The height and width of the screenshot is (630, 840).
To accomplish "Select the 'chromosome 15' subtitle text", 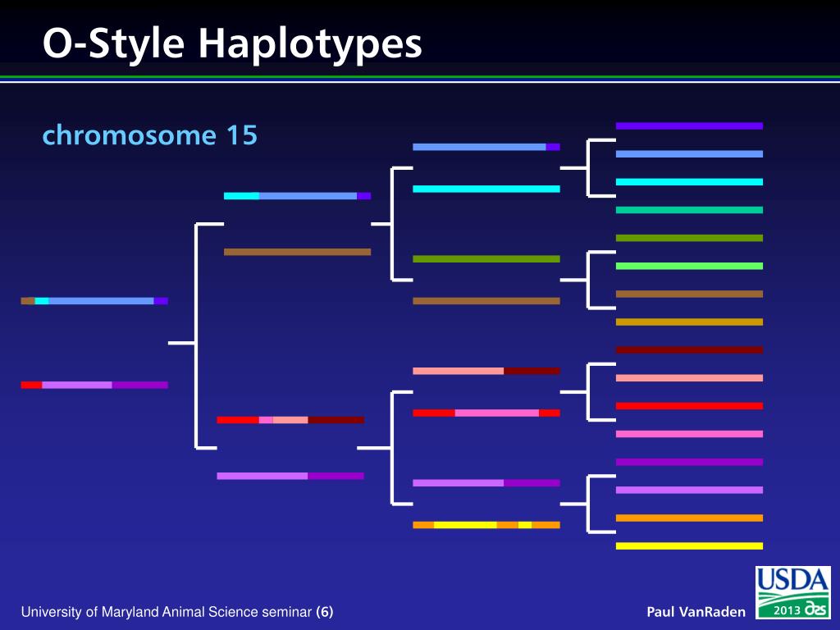I will coord(150,135).
